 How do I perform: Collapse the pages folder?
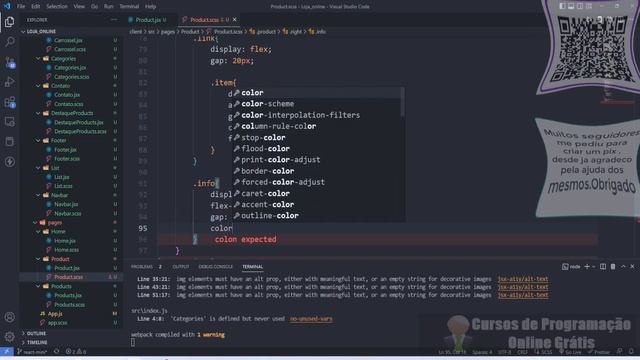[x=54, y=222]
